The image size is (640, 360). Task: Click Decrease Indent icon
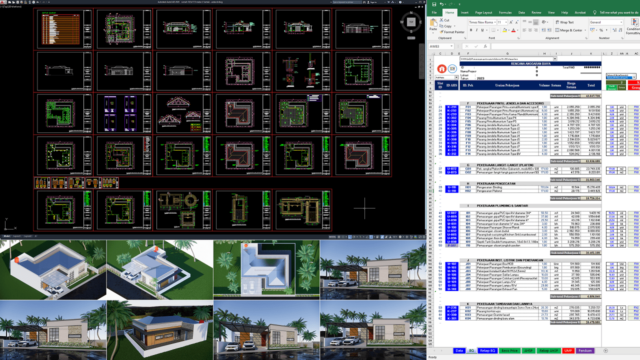[544, 30]
